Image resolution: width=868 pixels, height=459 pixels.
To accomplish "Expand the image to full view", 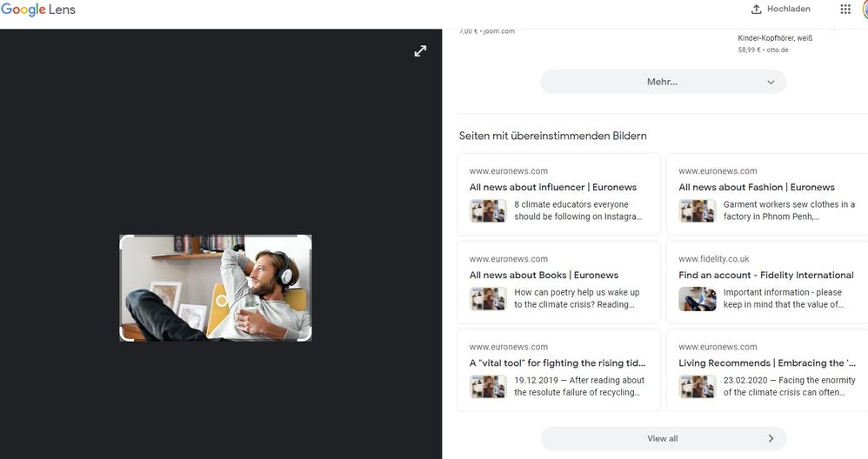I will pyautogui.click(x=421, y=51).
